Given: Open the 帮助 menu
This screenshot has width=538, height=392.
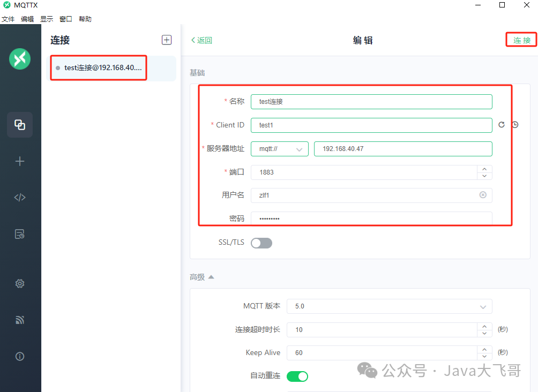Looking at the screenshot, I should (85, 19).
